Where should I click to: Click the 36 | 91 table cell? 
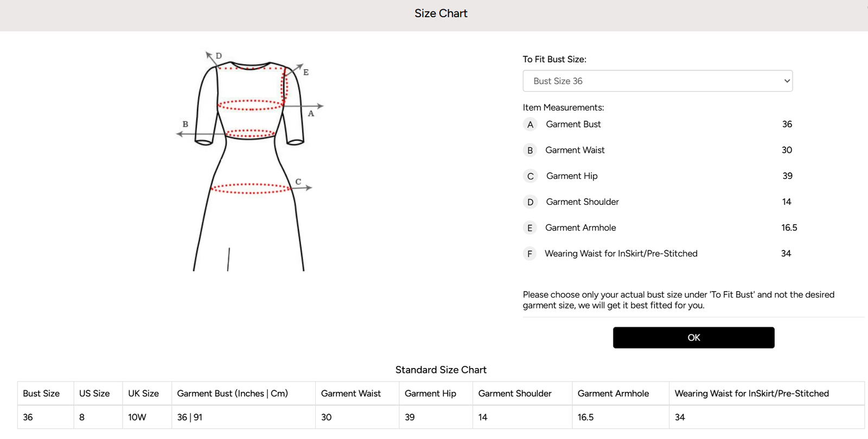click(x=190, y=417)
